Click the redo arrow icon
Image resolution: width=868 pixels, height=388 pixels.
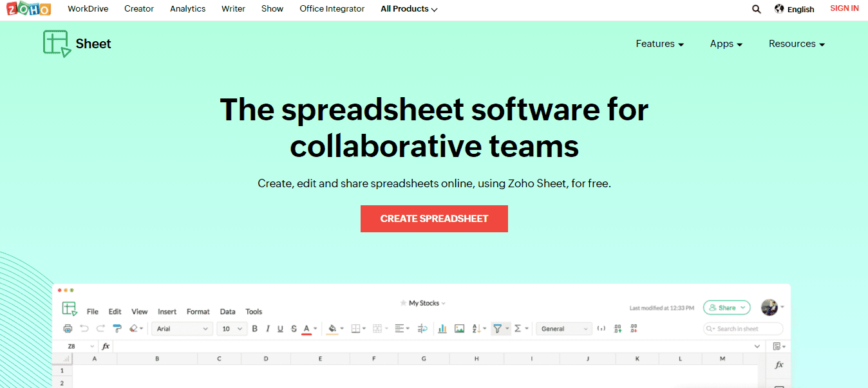[100, 329]
